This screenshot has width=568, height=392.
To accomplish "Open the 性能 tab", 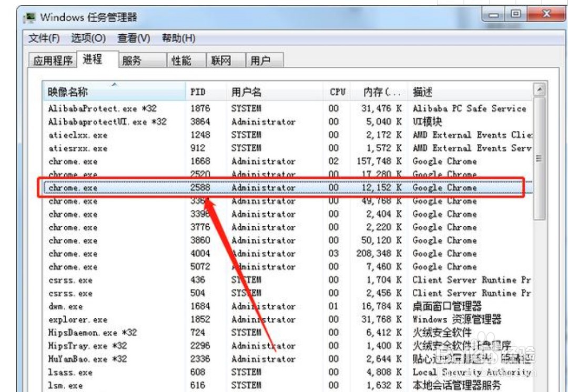I will point(186,61).
